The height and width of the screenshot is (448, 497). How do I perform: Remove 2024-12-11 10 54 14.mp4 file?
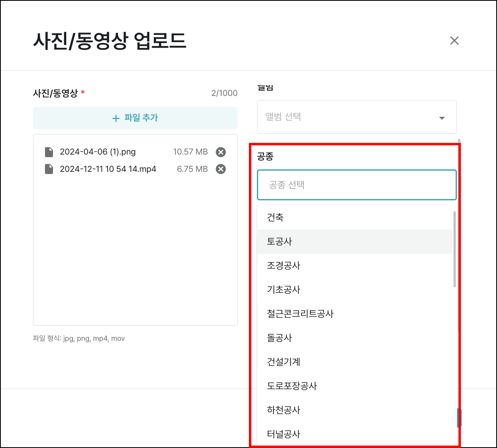pos(220,169)
